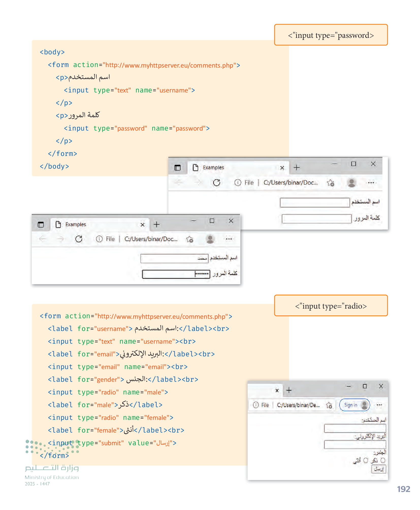This screenshot has height=510, width=420.
Task: Click the email input field in radio form
Action: (x=355, y=444)
